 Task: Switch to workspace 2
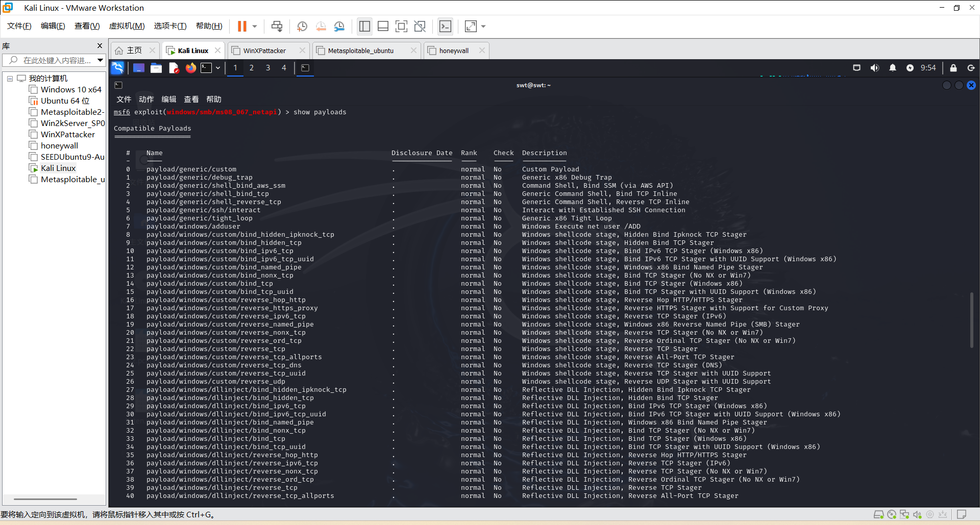pyautogui.click(x=252, y=68)
